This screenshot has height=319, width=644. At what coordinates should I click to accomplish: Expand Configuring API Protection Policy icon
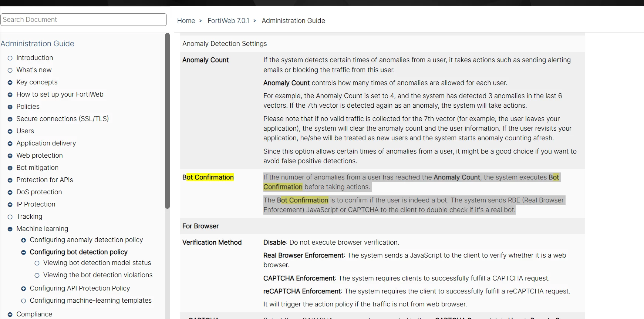23,289
